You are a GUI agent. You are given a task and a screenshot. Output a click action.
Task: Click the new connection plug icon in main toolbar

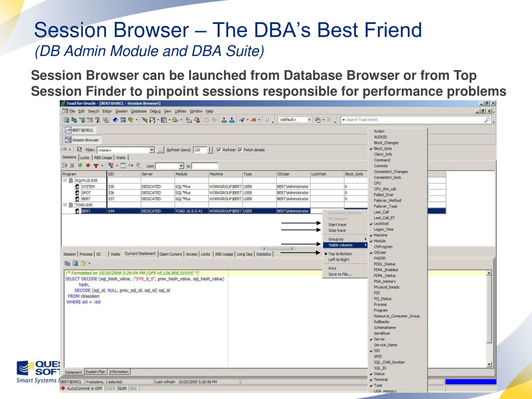(x=242, y=120)
